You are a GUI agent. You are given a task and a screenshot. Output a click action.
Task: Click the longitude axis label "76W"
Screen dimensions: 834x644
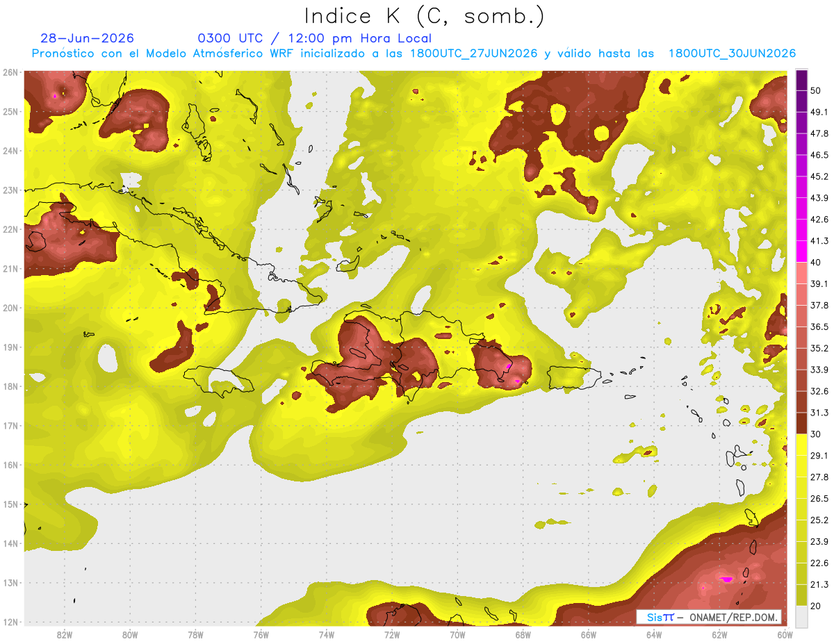(x=261, y=634)
